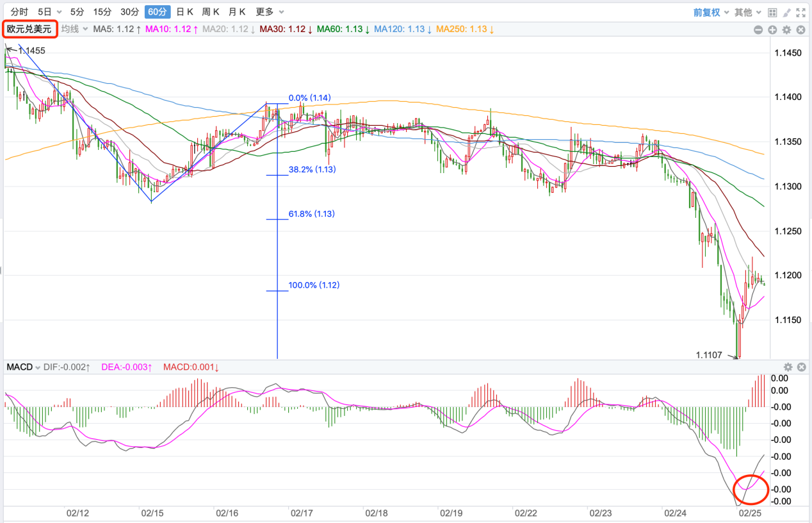Click the 0.0% (1.14) Fibonacci label

pos(310,98)
